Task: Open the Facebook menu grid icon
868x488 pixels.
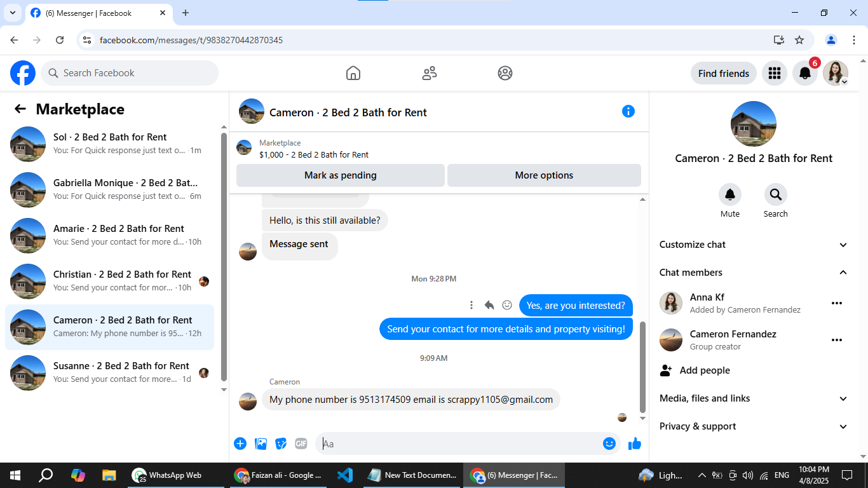Action: click(x=774, y=73)
